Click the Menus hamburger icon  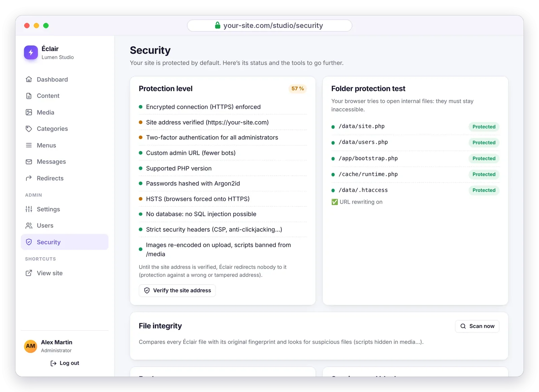tap(29, 145)
